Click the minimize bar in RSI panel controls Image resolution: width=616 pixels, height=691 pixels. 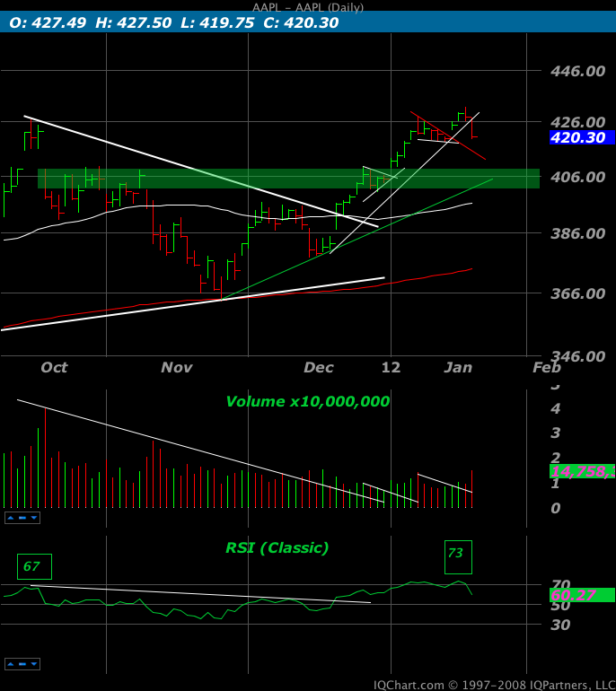(22, 664)
